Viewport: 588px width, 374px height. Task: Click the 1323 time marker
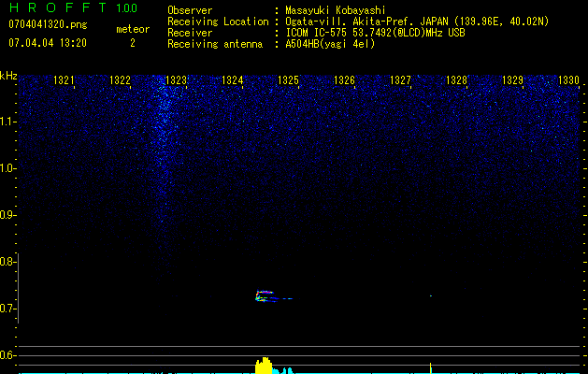[x=177, y=80]
